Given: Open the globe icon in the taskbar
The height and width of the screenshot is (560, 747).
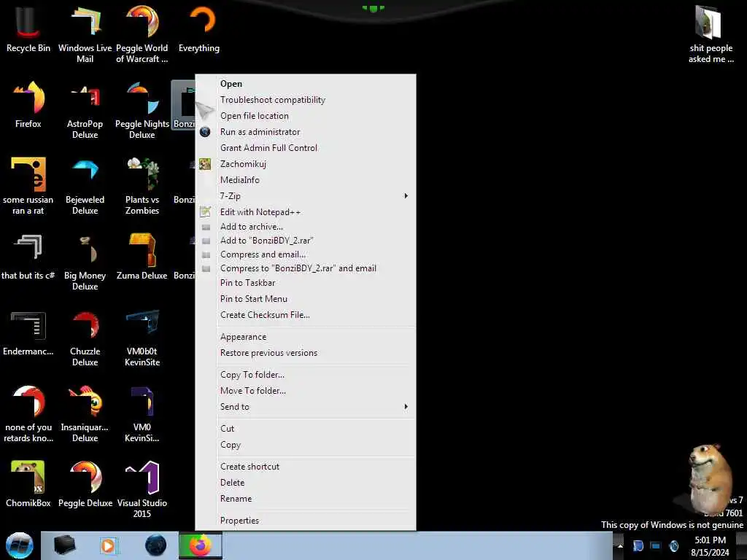Looking at the screenshot, I should point(155,545).
